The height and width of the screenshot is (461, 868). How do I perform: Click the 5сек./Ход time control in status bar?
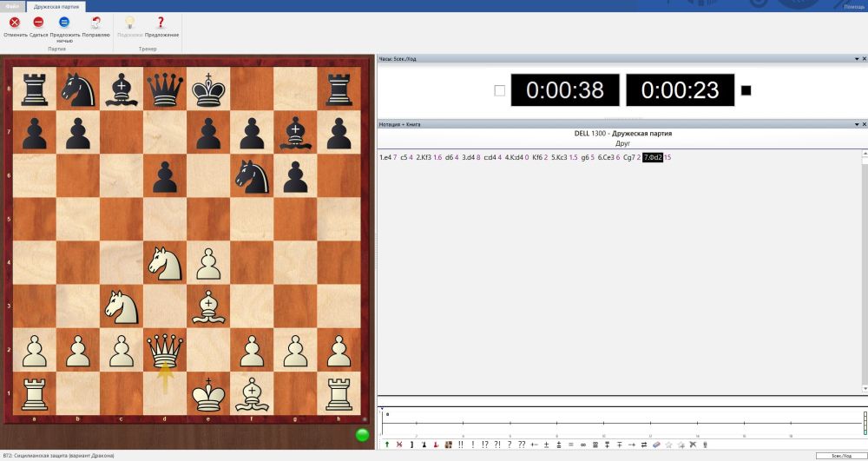[x=840, y=456]
